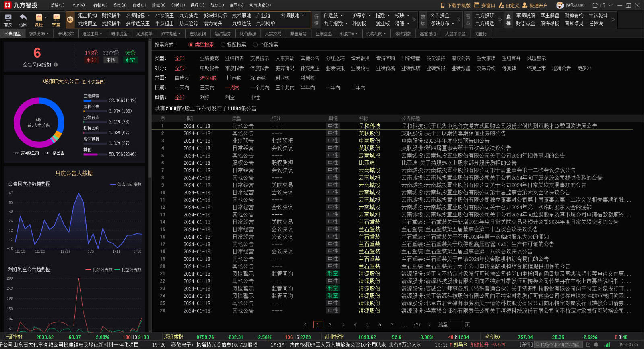Click 股权公告 legend color bar

click(x=95, y=111)
